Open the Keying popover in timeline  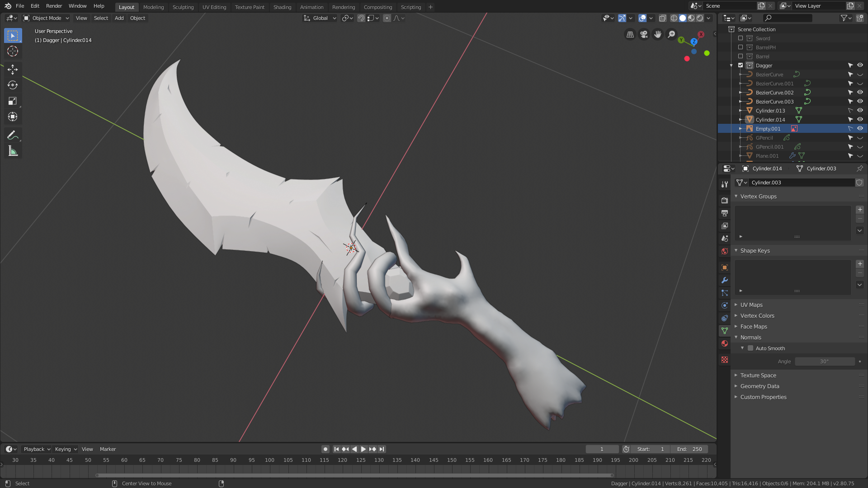pos(66,449)
